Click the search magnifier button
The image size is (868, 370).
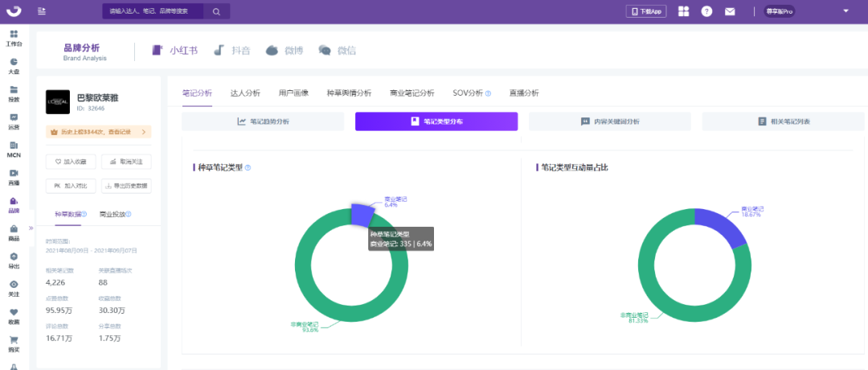click(x=216, y=11)
